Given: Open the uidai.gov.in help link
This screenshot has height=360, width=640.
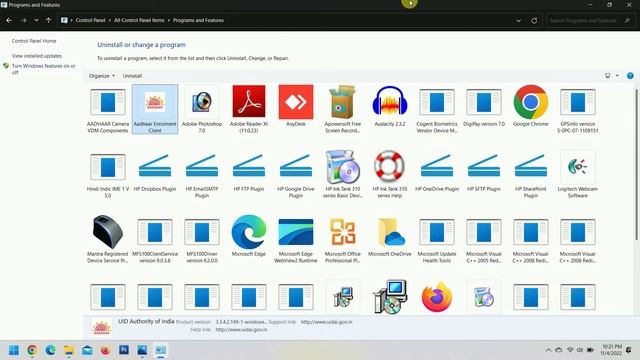Looking at the screenshot, I should pos(241,329).
